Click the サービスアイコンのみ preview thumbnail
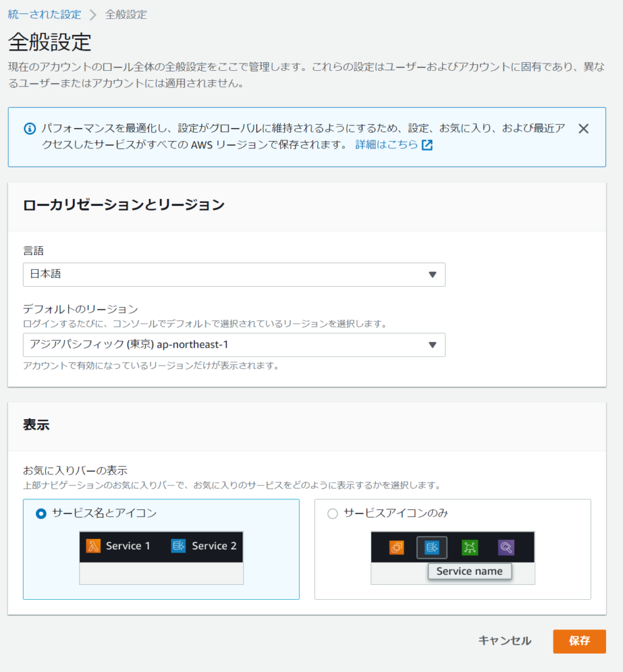Image resolution: width=623 pixels, height=672 pixels. tap(453, 558)
